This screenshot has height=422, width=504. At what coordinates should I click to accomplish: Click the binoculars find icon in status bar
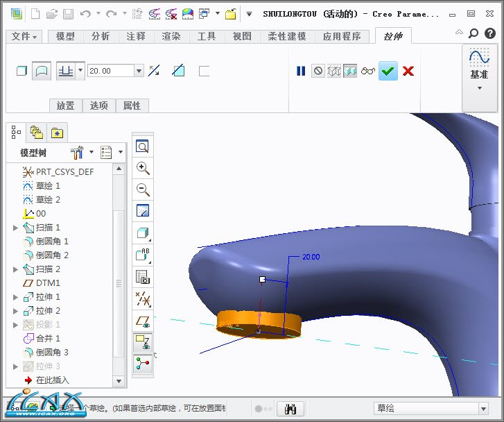(x=291, y=409)
